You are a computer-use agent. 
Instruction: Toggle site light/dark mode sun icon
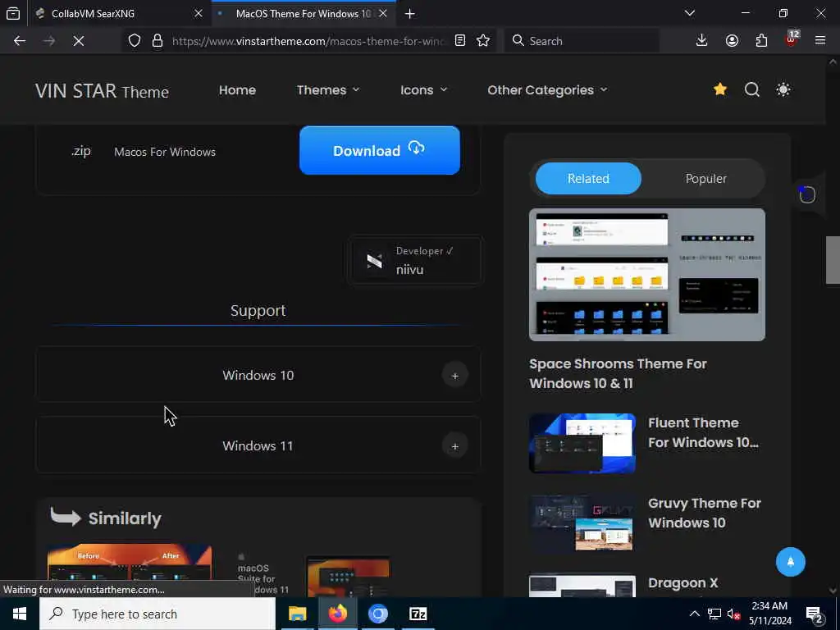(x=783, y=89)
